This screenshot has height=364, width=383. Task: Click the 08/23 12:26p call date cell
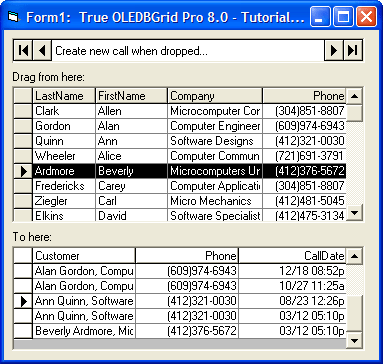click(292, 301)
